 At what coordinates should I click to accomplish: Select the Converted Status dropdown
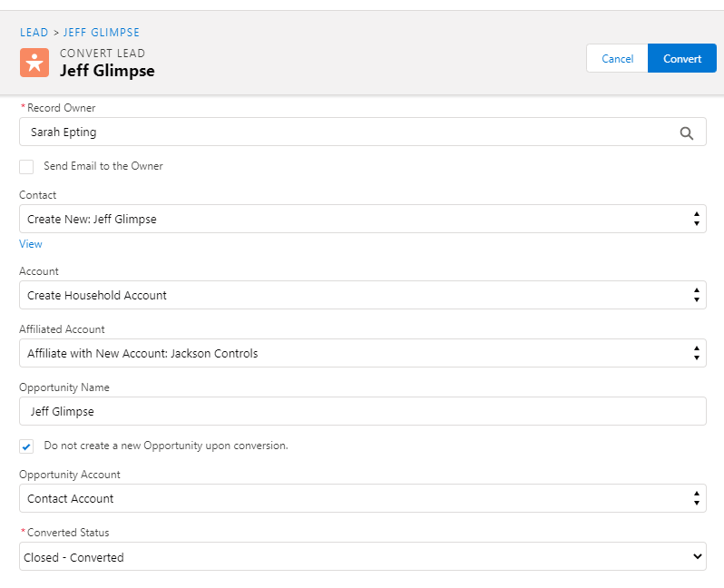361,556
